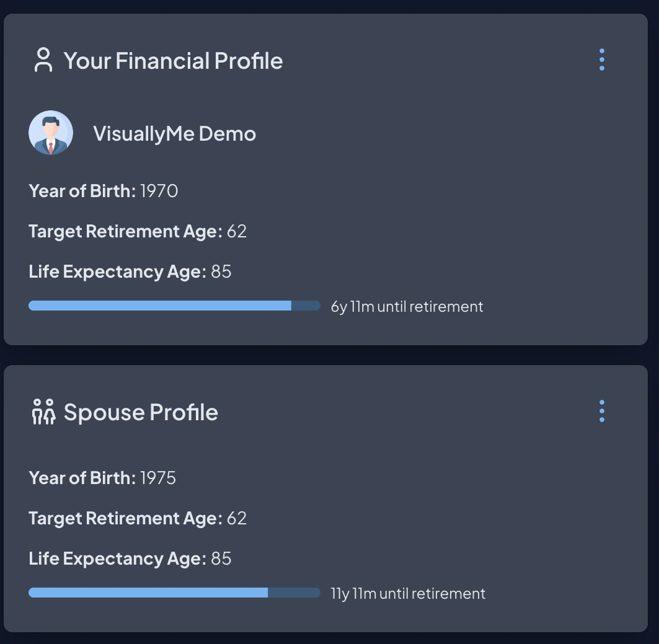Click Year of Birth 1970 value
This screenshot has width=659, height=644.
pos(159,191)
